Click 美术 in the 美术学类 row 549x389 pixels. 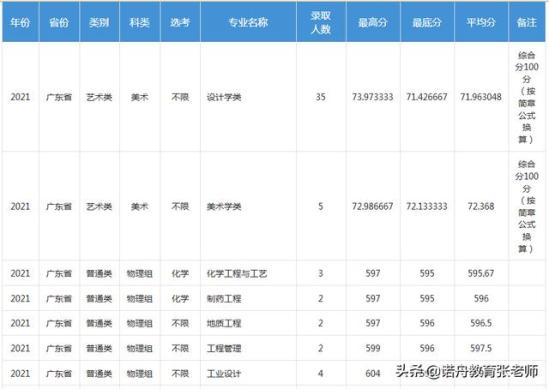[x=139, y=207]
